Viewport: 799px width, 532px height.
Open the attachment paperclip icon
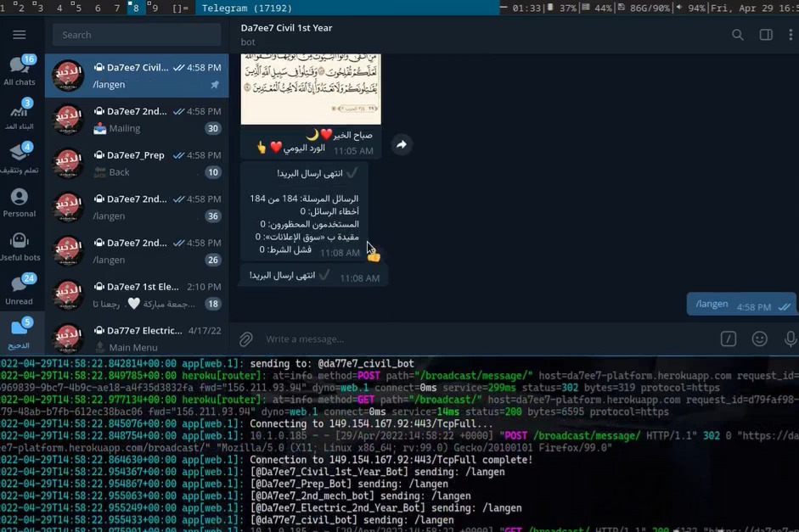(245, 339)
